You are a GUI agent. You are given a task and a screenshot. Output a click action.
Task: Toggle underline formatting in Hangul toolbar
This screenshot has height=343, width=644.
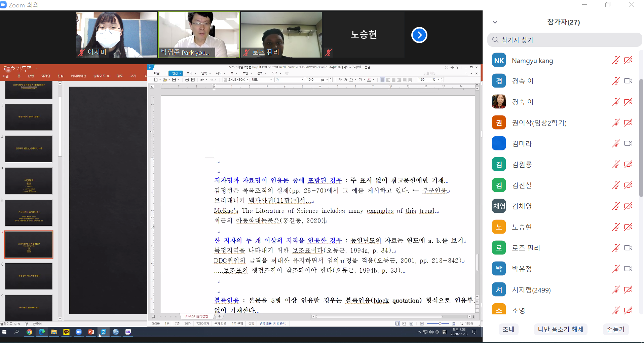click(351, 80)
